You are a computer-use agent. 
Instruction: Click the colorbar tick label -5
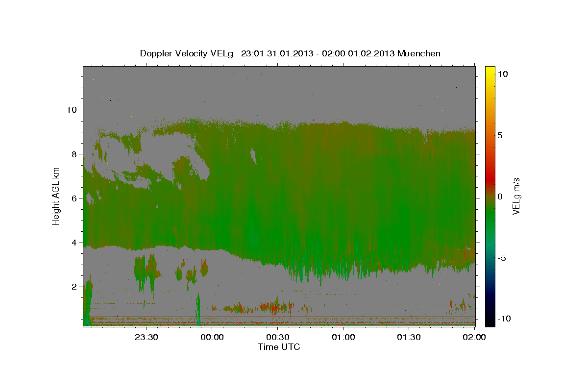pos(502,258)
